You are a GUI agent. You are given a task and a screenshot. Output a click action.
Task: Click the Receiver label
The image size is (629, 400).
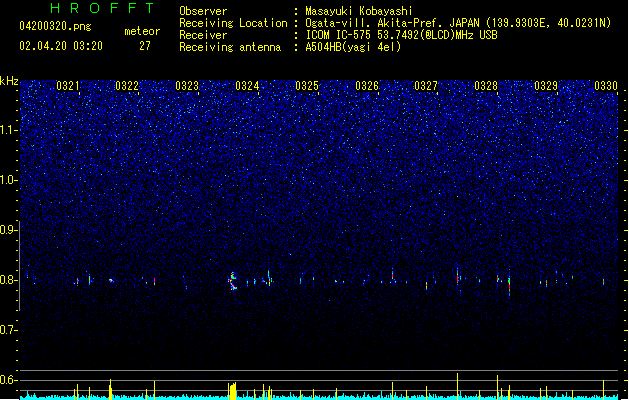coord(203,35)
